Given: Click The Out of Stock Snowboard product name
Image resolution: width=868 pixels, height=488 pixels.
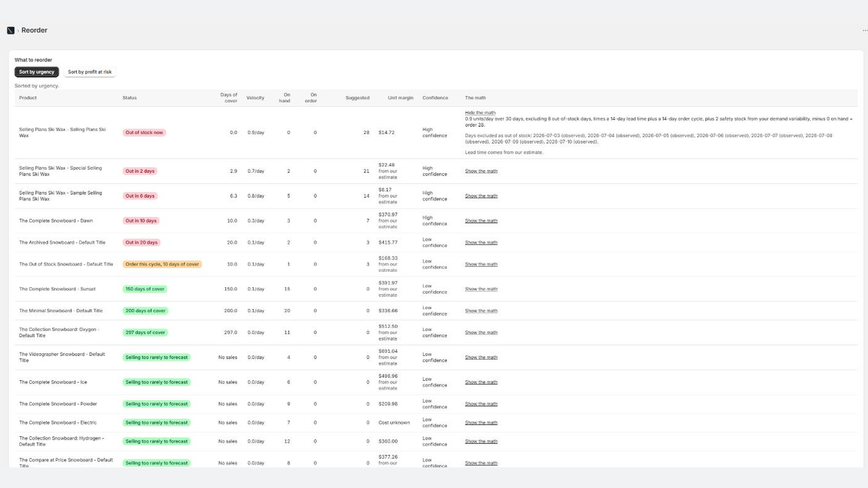Looking at the screenshot, I should click(x=66, y=265).
